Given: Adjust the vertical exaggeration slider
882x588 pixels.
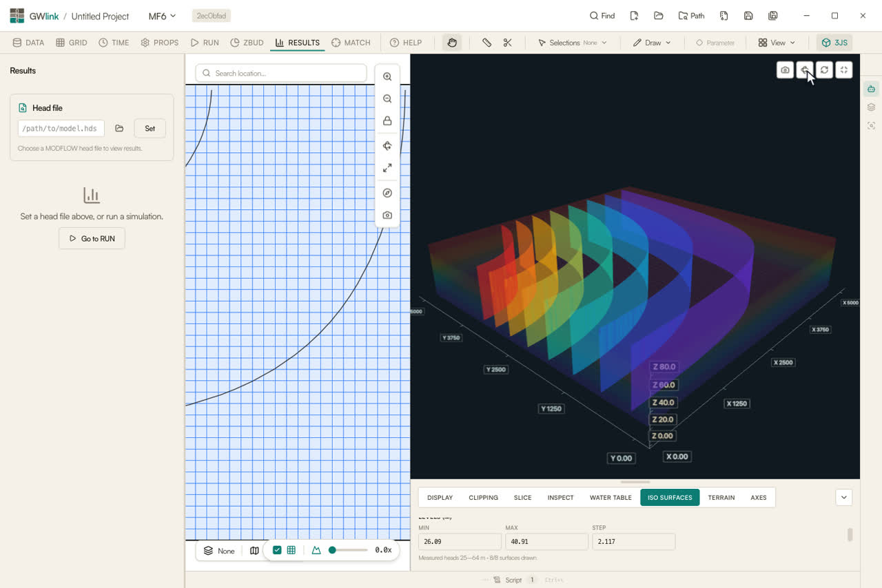Looking at the screenshot, I should (349, 550).
